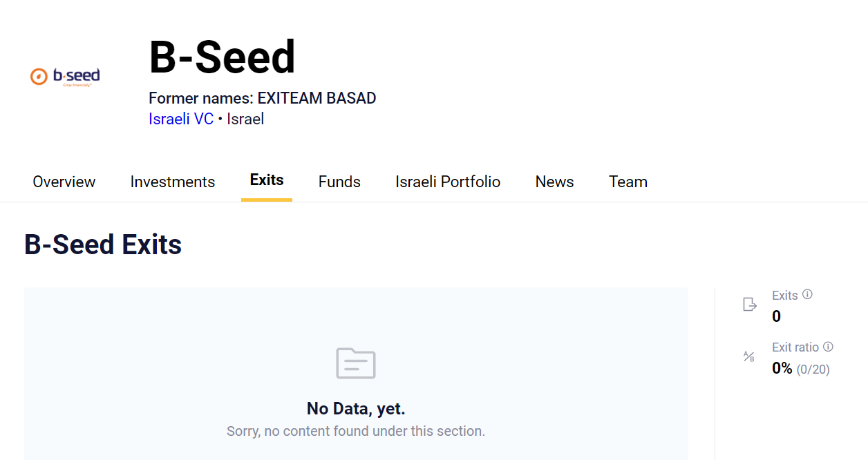Select the Exits tab
Image resolution: width=868 pixels, height=460 pixels.
point(267,180)
